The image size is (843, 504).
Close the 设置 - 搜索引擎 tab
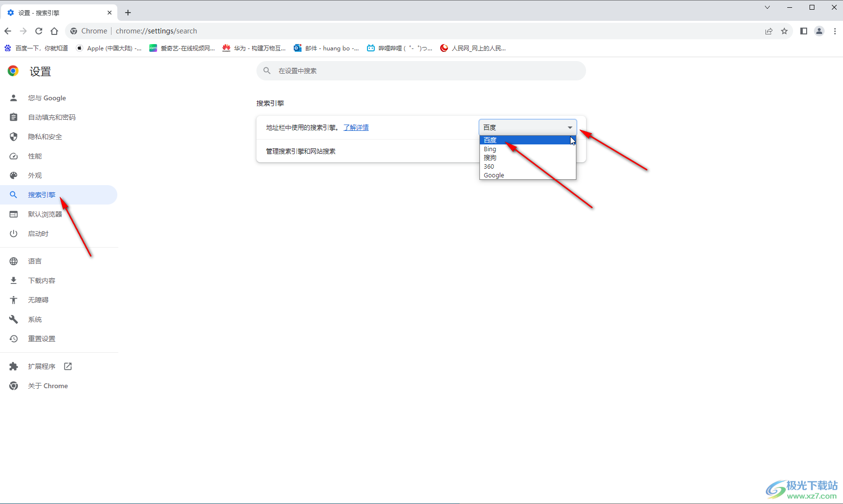(110, 13)
